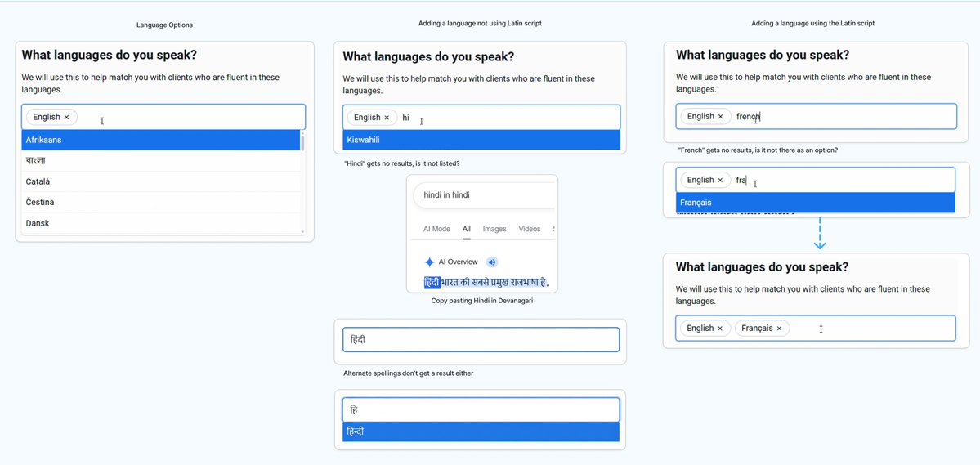980x465 pixels.
Task: Choose Dansk from the language list
Action: [x=161, y=222]
